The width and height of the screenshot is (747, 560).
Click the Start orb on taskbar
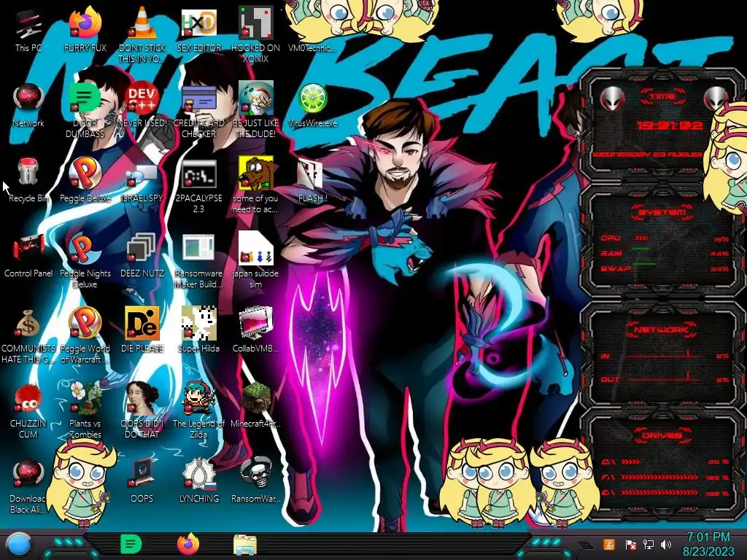pos(19,545)
